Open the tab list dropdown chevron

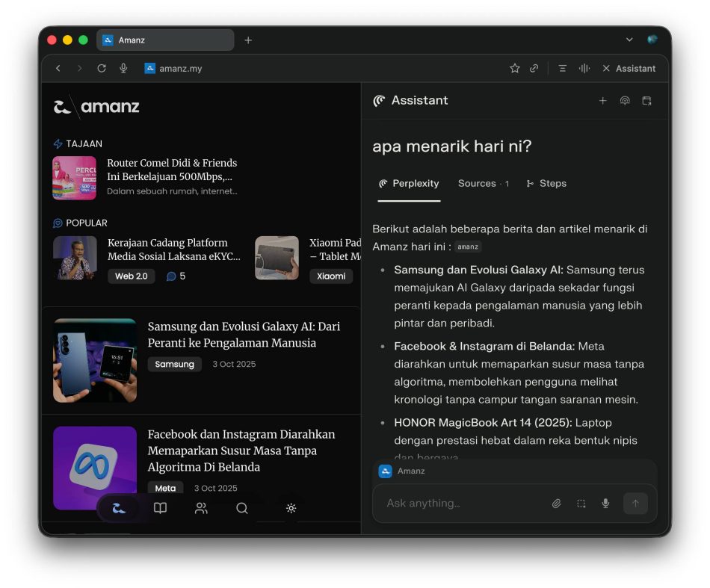point(629,40)
